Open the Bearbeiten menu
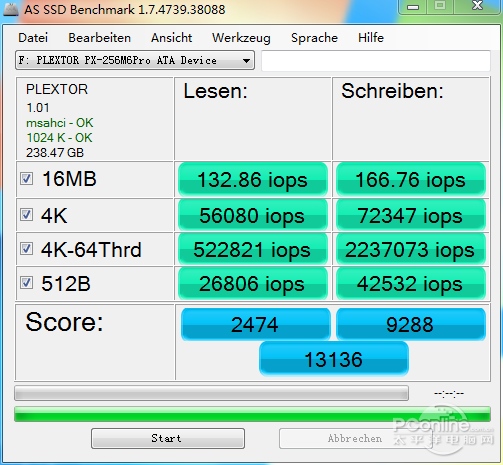503x465 pixels. click(99, 38)
